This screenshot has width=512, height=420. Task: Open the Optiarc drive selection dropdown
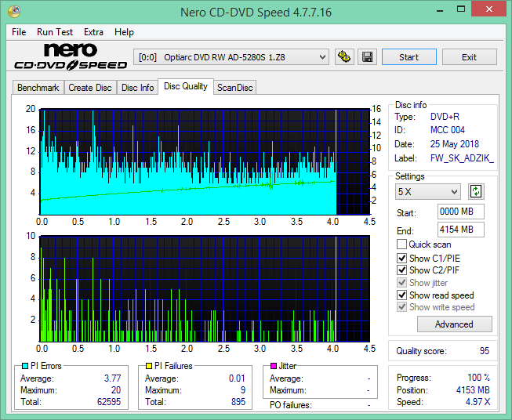[231, 57]
